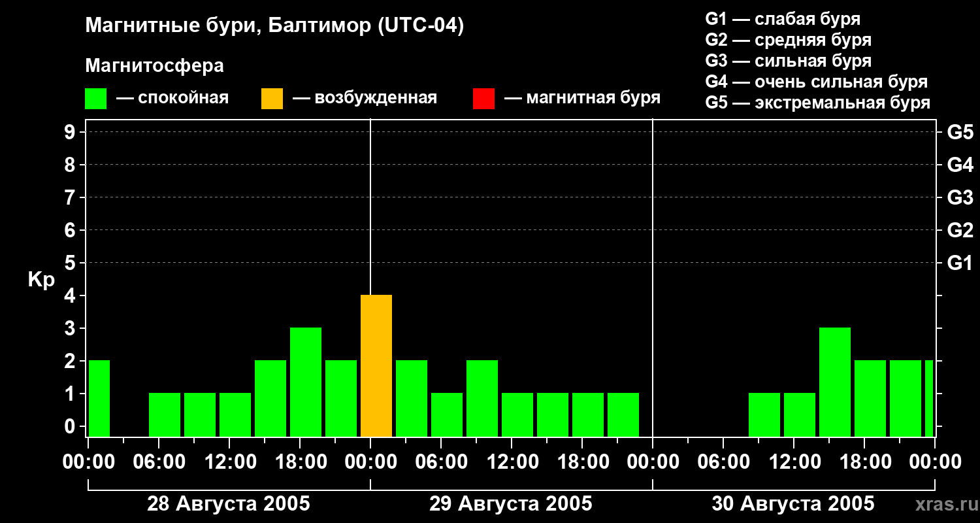The height and width of the screenshot is (523, 980).
Task: Click the 'G2 — средняя буря' description
Action: coord(788,40)
